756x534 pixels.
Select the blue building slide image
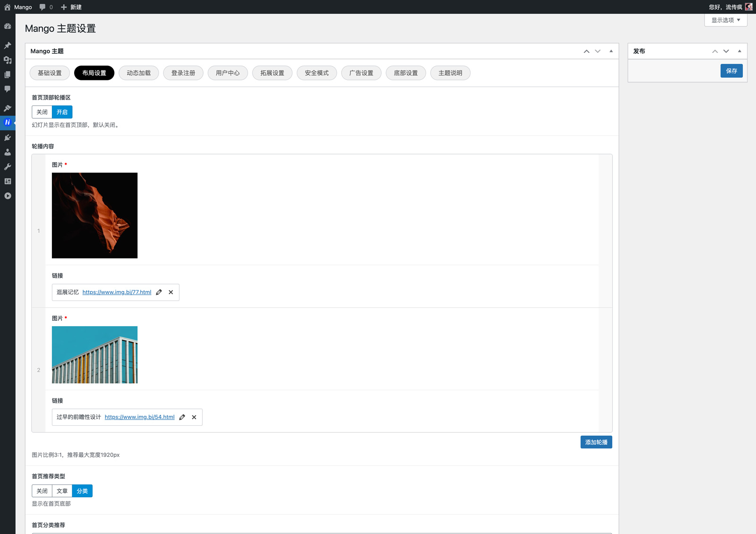(94, 355)
